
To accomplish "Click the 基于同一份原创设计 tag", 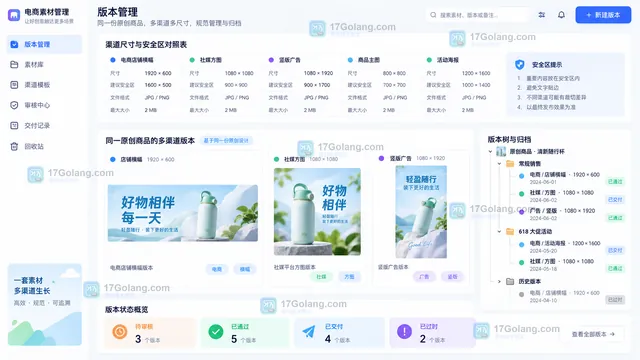I will tap(226, 140).
